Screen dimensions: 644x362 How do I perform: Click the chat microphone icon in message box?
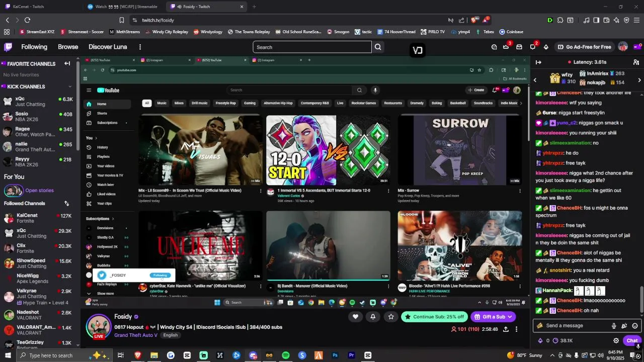[x=614, y=326]
